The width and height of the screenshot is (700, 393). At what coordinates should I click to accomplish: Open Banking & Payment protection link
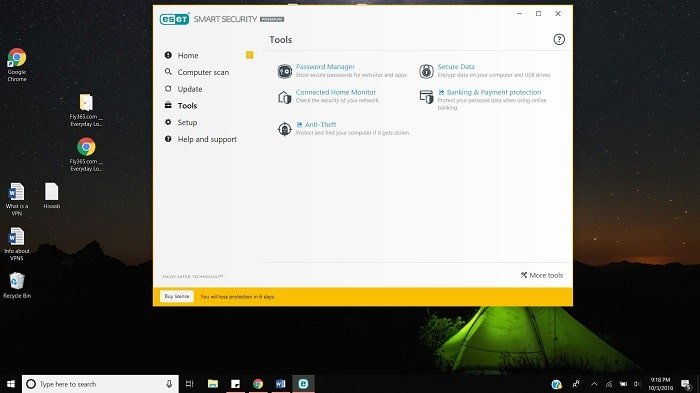(494, 92)
